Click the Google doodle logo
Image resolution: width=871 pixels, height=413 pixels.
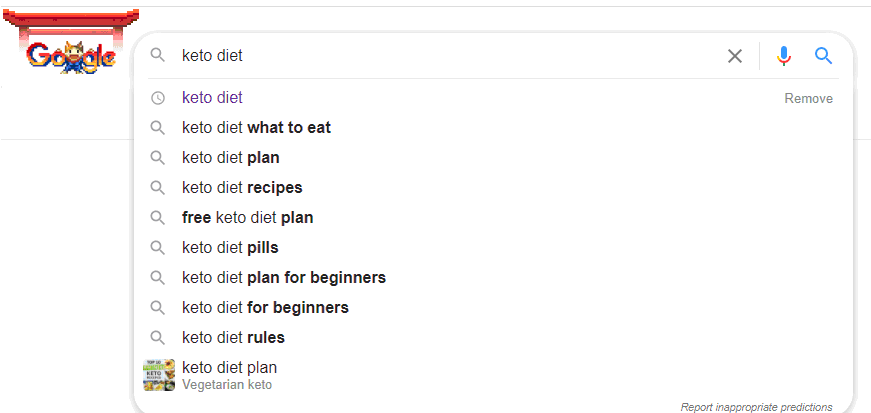click(x=71, y=52)
